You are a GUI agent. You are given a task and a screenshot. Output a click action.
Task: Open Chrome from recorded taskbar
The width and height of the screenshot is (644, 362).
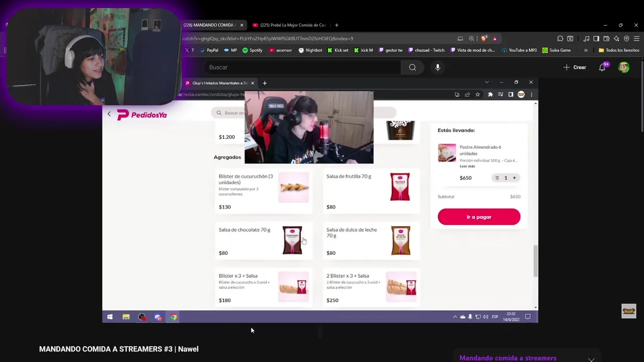click(x=174, y=317)
